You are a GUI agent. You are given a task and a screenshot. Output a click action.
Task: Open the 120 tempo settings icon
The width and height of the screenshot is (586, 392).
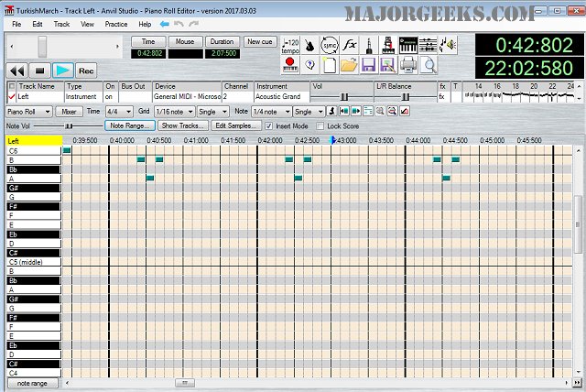click(x=290, y=46)
